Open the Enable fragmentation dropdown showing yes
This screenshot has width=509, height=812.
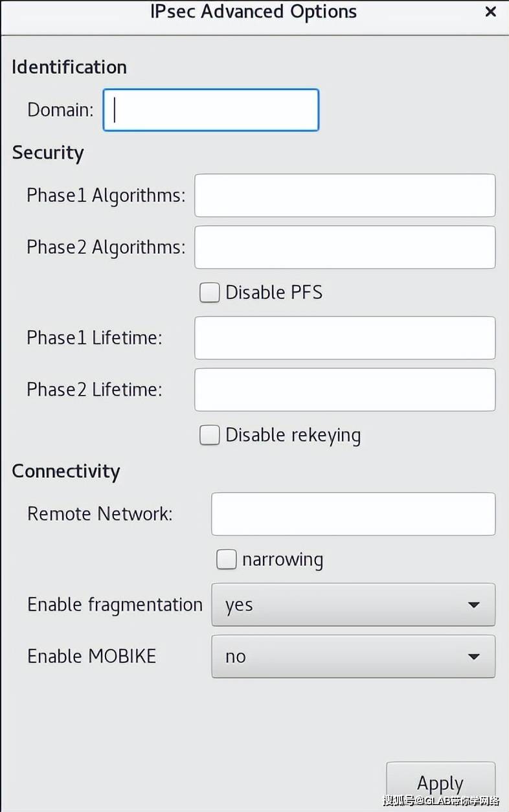[x=353, y=605]
